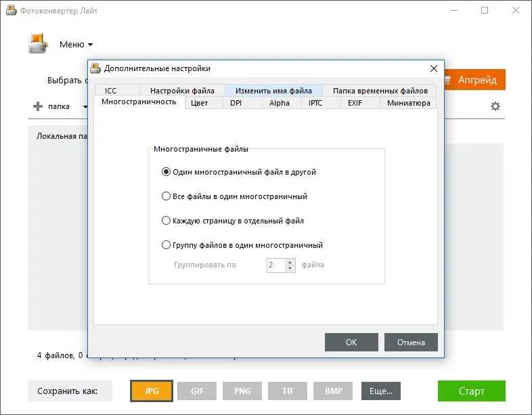Confirm settings with the OK button

pyautogui.click(x=351, y=342)
